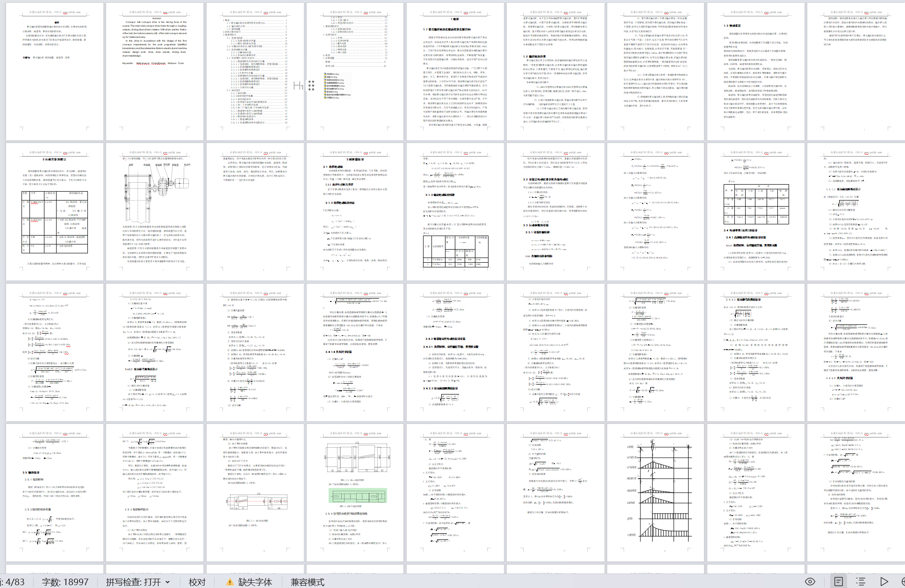Click the bending moment diagram page

[655, 492]
